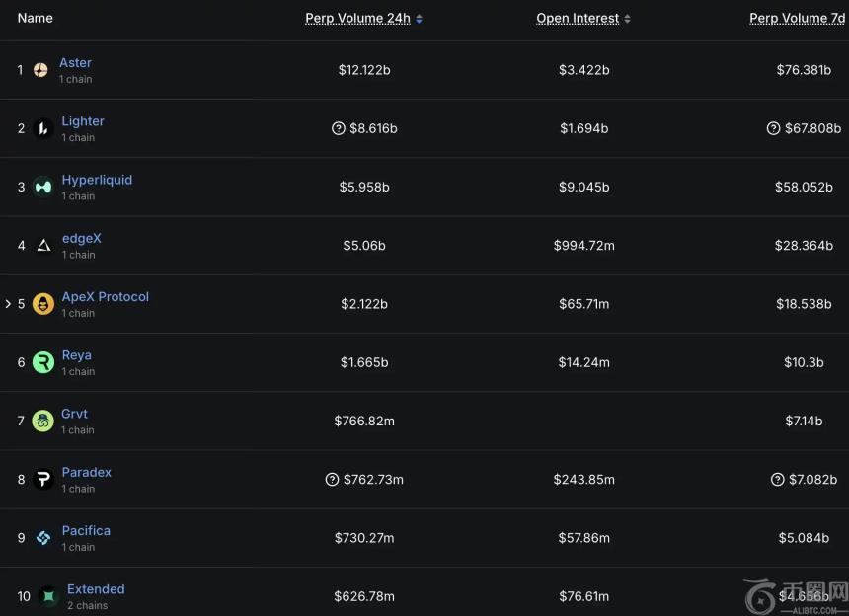Viewport: 849px width, 616px height.
Task: Expand the ApeX Protocol row chevron
Action: (x=8, y=304)
